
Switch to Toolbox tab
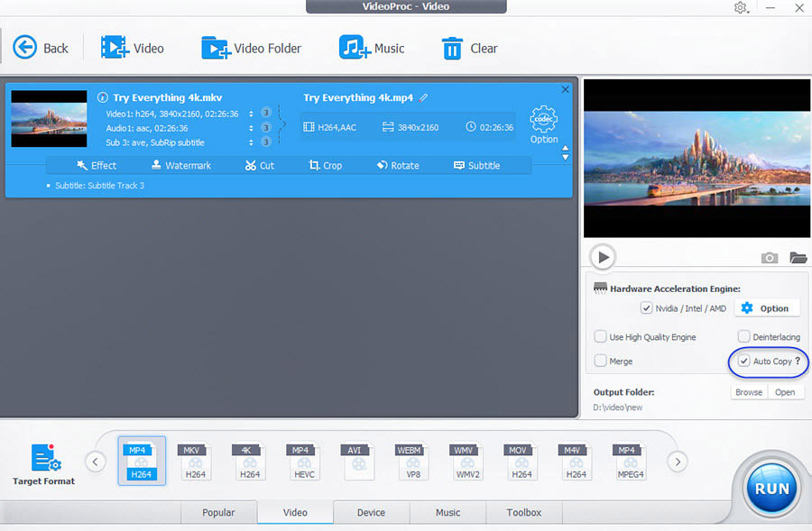point(524,512)
